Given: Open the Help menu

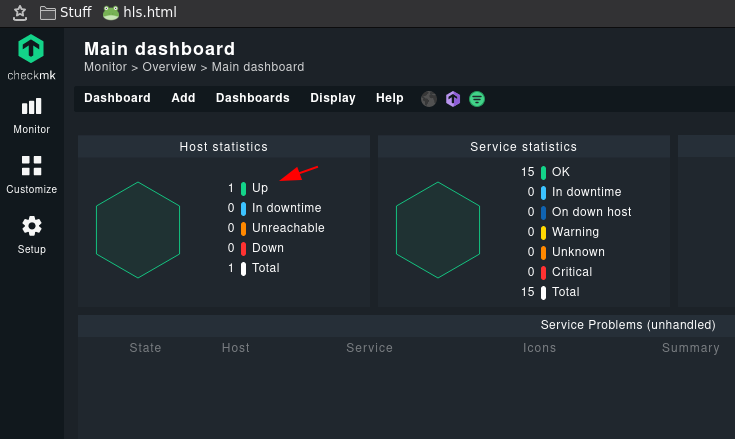Looking at the screenshot, I should click(390, 98).
